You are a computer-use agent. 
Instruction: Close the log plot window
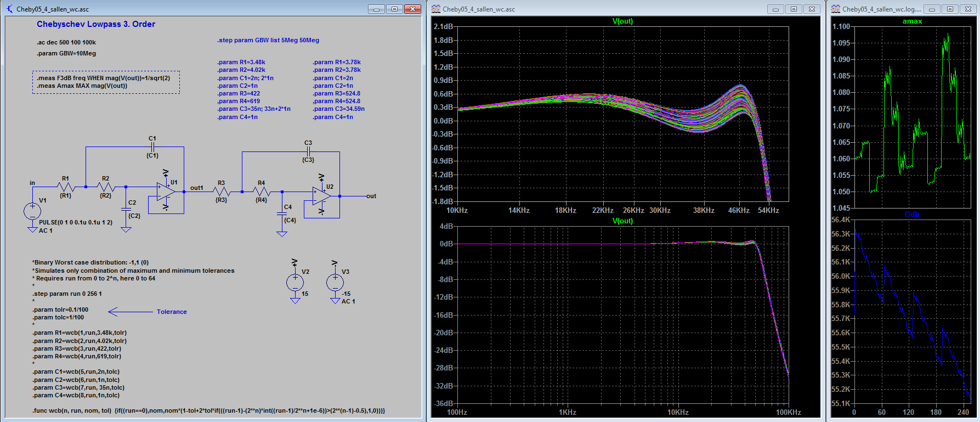tap(968, 9)
